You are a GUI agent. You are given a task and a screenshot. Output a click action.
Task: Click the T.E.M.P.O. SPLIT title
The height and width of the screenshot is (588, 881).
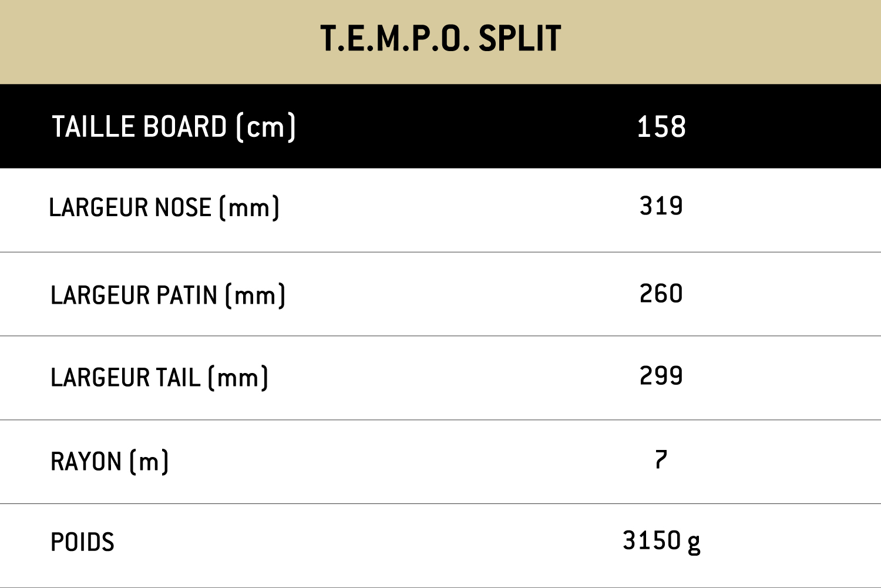441,39
